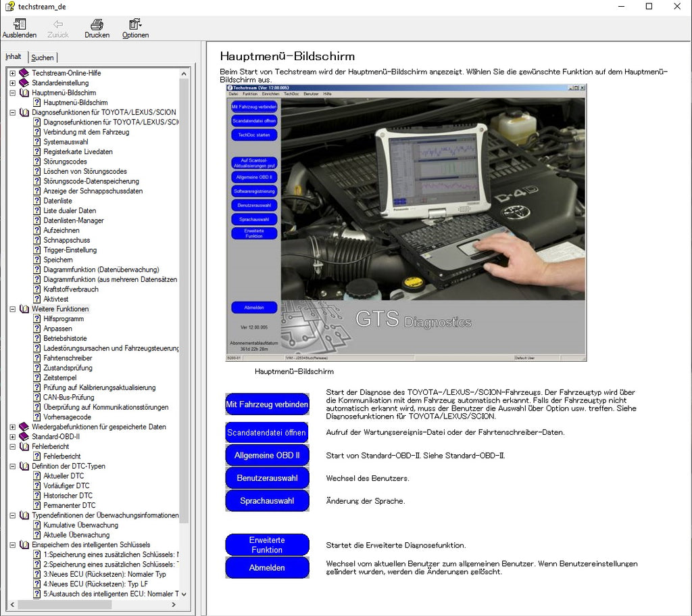Collapse the Hauptmenü-Bildschirm tree node
The image size is (692, 616).
click(12, 93)
